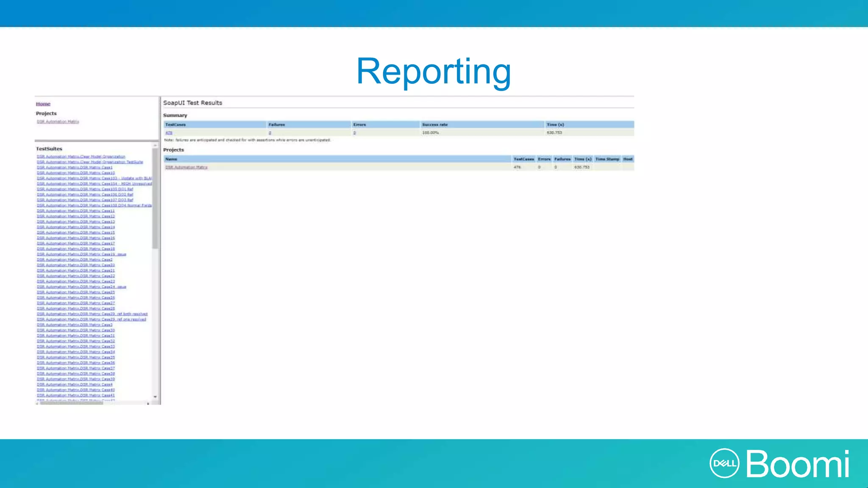Open DSR Matrix Case2 test suite
The height and width of the screenshot is (488, 868).
tap(75, 260)
